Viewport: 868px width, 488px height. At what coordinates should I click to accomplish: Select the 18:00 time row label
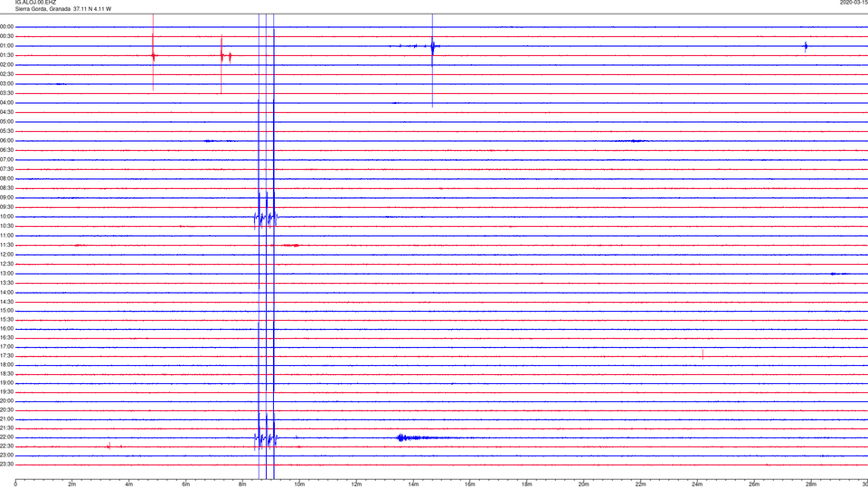pos(7,365)
